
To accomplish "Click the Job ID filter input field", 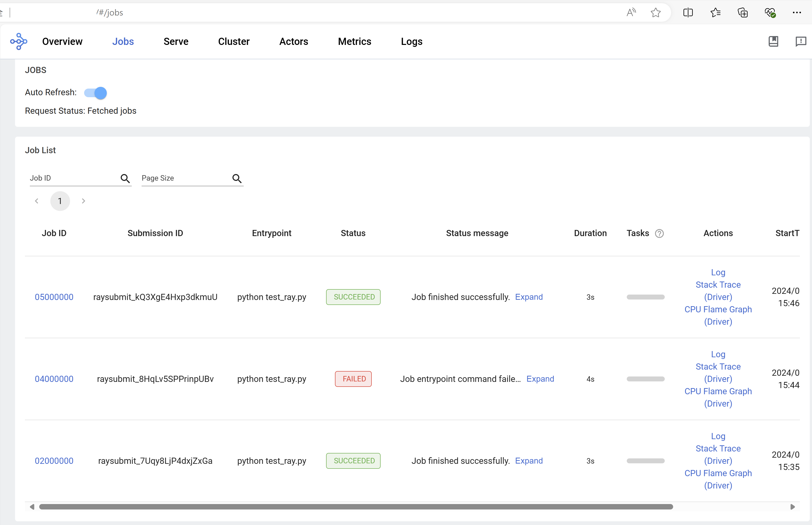I will pos(73,178).
